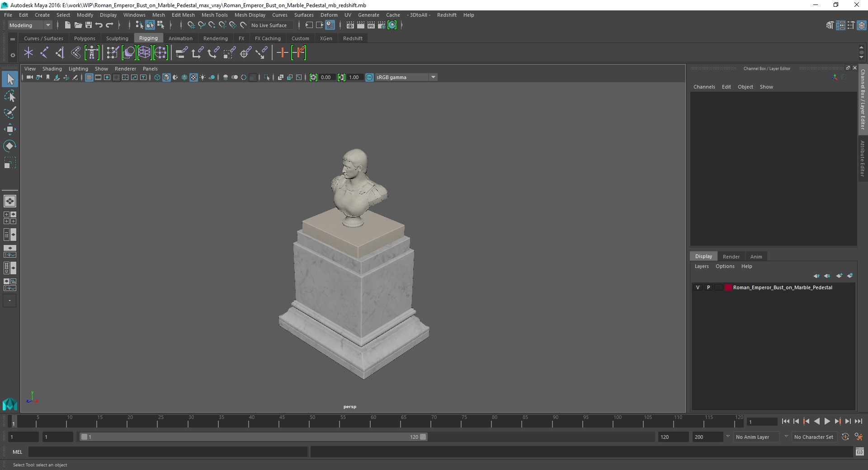This screenshot has width=868, height=470.
Task: Click the Save Scene disk icon
Action: click(x=89, y=25)
